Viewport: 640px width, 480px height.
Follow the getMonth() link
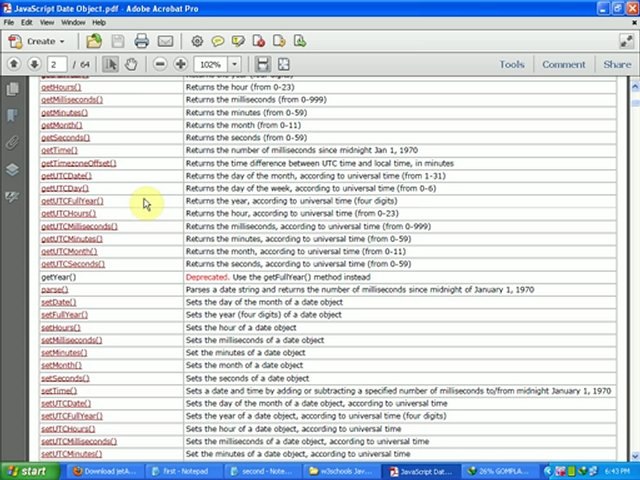click(62, 125)
